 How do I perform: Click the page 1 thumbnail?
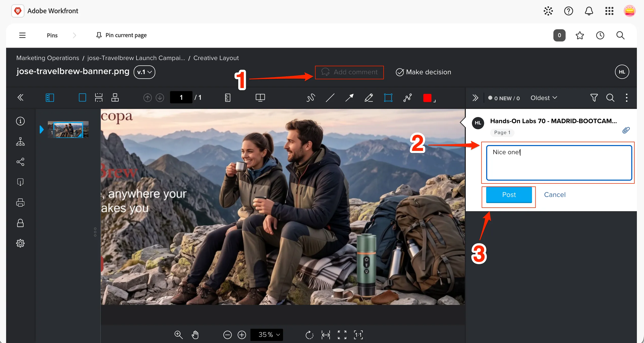(68, 130)
